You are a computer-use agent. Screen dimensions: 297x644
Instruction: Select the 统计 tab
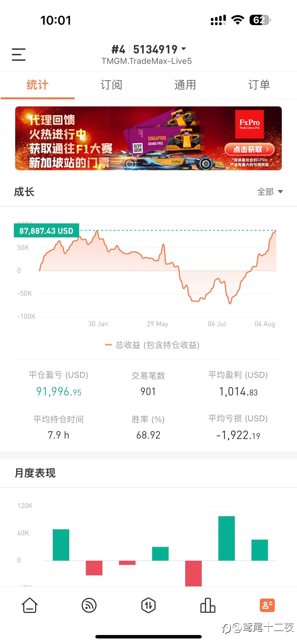pos(38,85)
